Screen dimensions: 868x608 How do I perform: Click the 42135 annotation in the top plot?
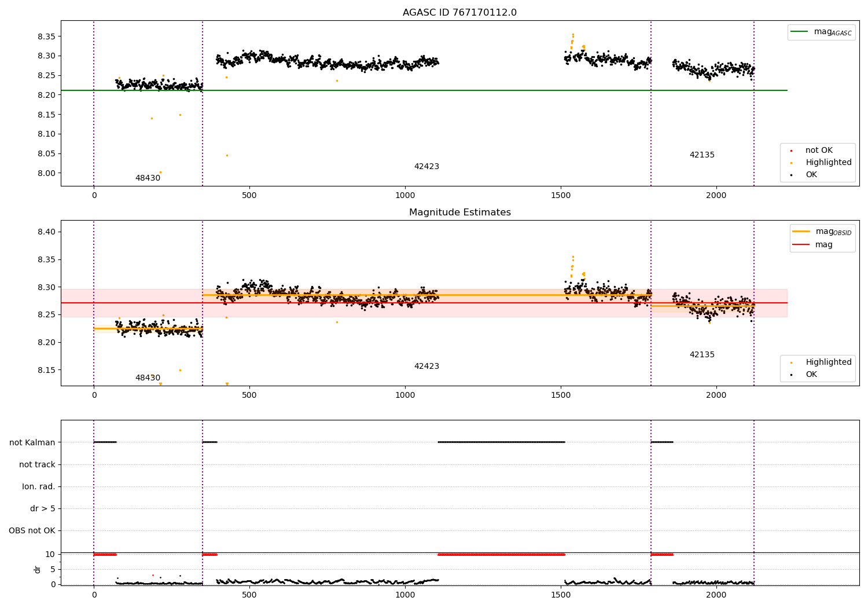tap(702, 155)
